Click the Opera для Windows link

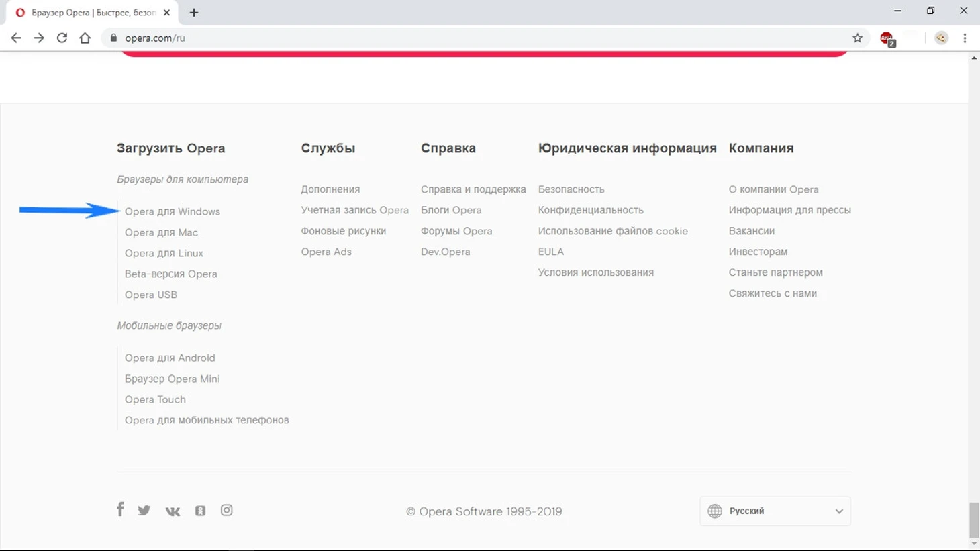[173, 211]
